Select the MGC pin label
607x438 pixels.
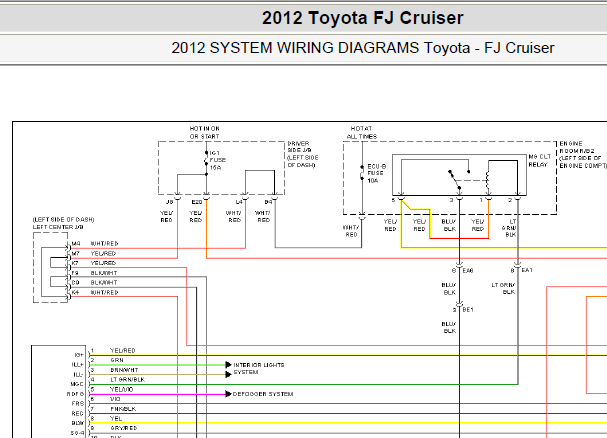coord(77,384)
